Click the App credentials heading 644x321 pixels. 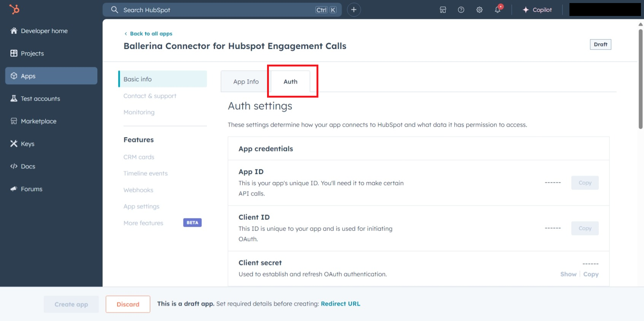click(x=266, y=149)
